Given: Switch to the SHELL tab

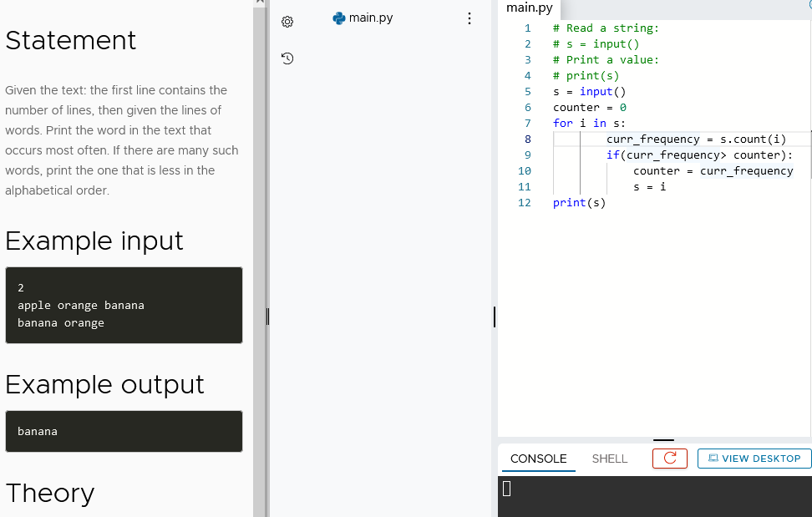Looking at the screenshot, I should [x=609, y=459].
